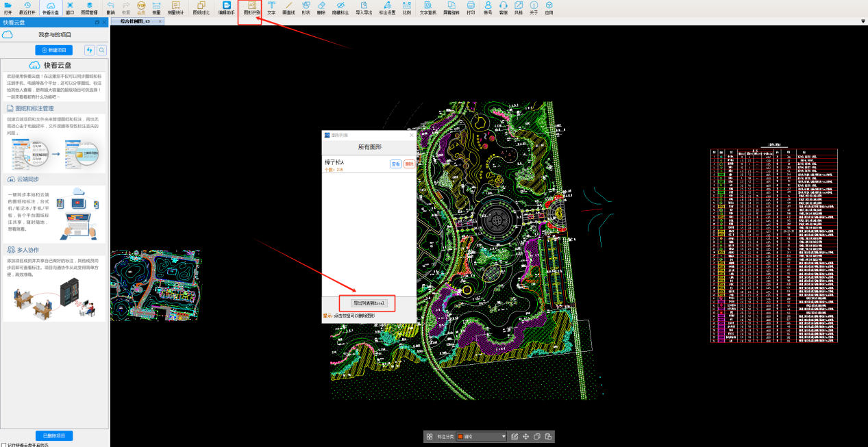Screen dimensions: 868x447
Task: Close the 图形列表 dialog
Action: [x=412, y=135]
